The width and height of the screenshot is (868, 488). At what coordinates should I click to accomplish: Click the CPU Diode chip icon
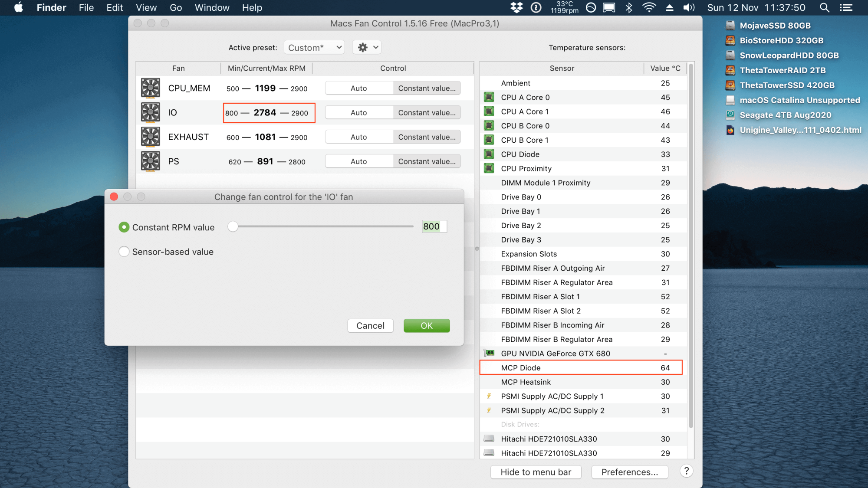[x=489, y=154]
